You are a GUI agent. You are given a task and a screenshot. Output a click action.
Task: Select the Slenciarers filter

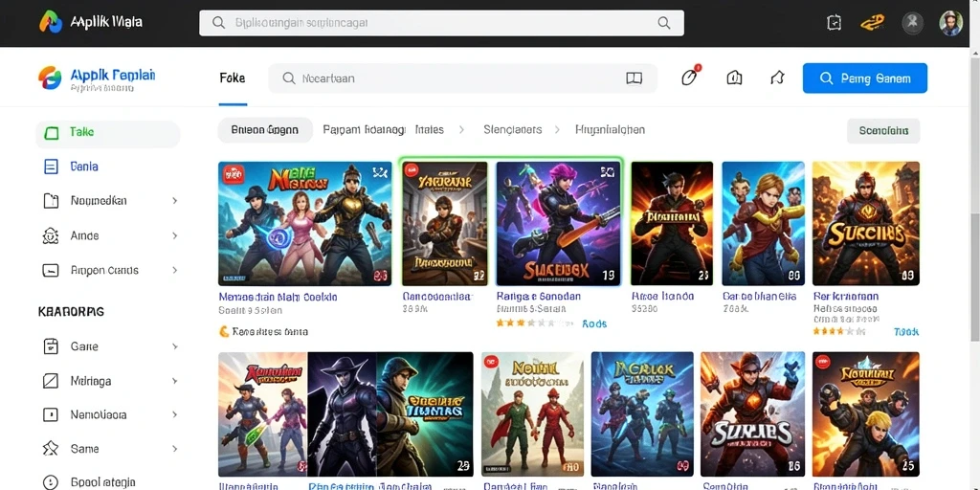513,130
